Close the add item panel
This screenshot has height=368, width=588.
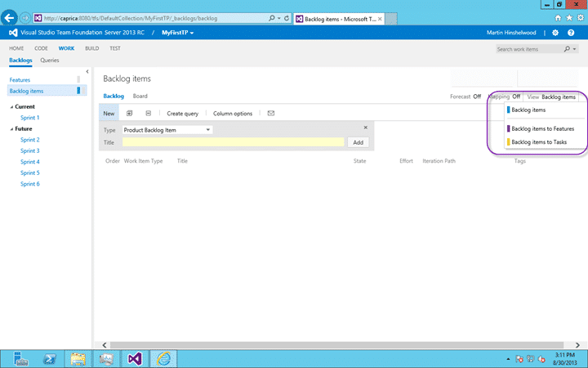(x=366, y=128)
